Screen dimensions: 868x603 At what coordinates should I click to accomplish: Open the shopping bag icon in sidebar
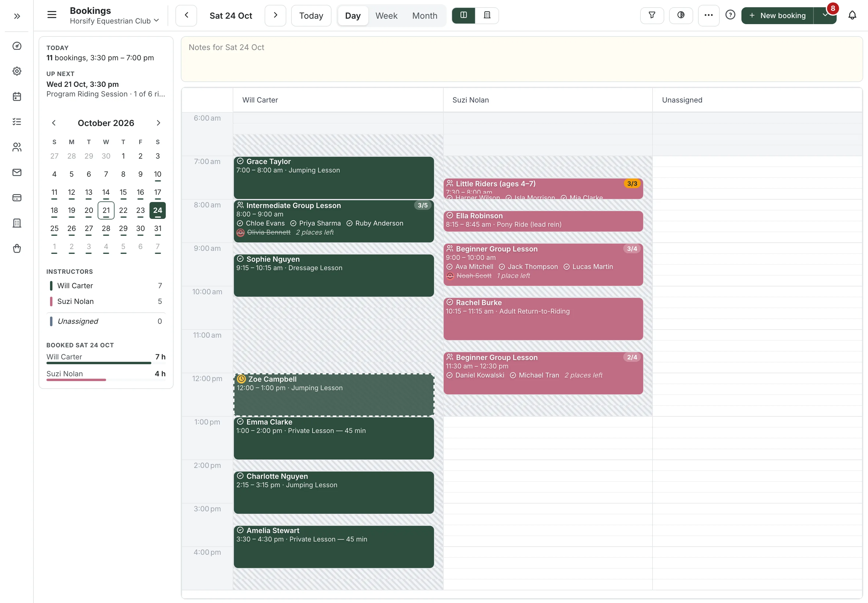(x=17, y=248)
